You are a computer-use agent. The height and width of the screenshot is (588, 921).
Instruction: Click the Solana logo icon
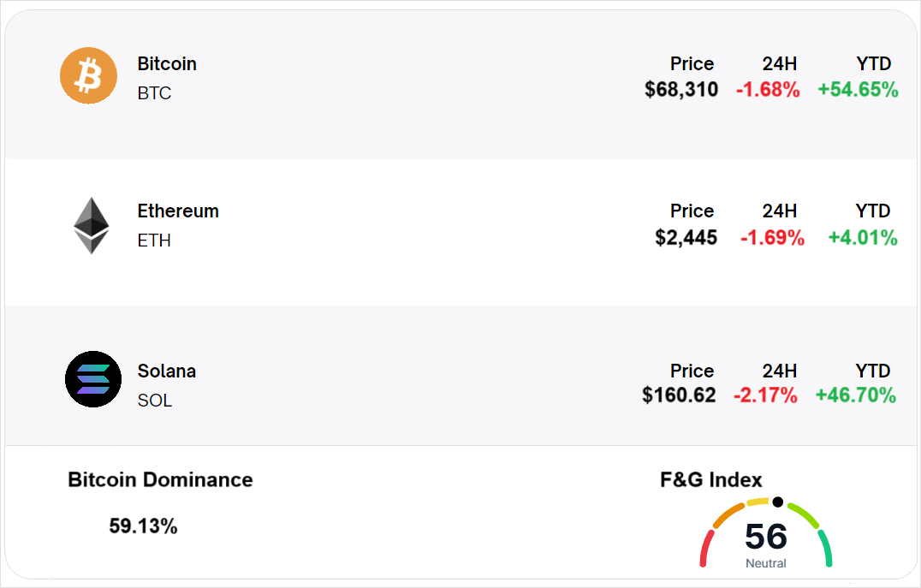pyautogui.click(x=93, y=379)
